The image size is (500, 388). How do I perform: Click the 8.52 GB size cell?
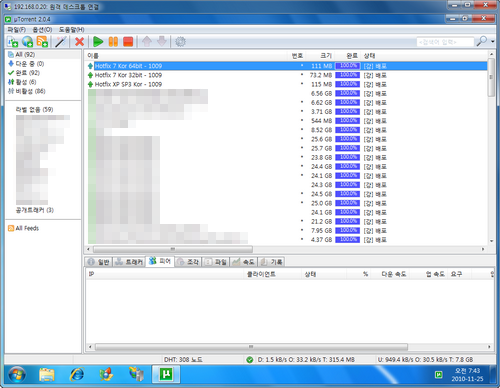(321, 130)
